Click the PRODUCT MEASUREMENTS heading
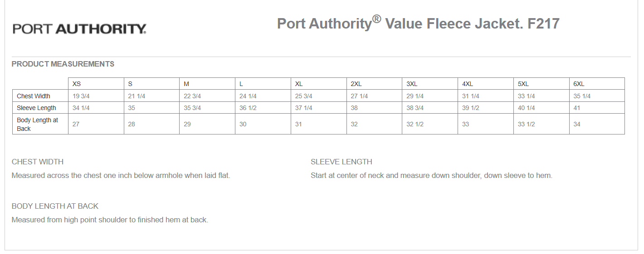The height and width of the screenshot is (254, 644). coord(63,64)
